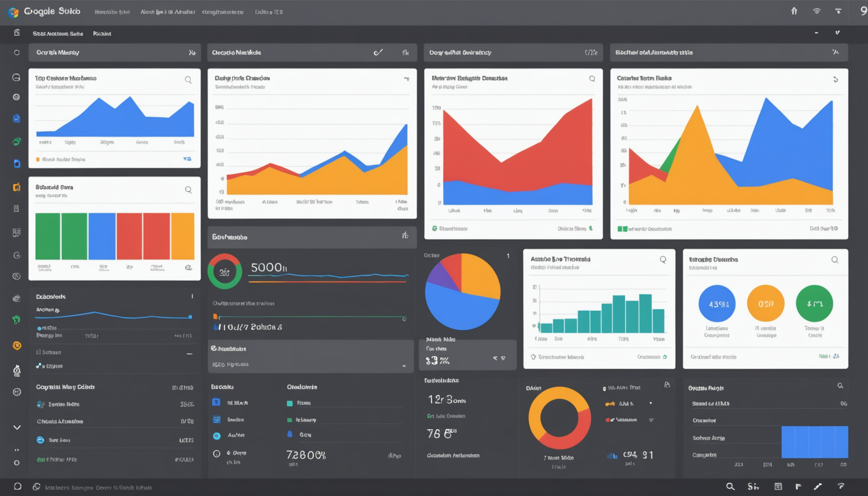868x496 pixels.
Task: Click the home icon in the top right corner
Action: [x=794, y=11]
